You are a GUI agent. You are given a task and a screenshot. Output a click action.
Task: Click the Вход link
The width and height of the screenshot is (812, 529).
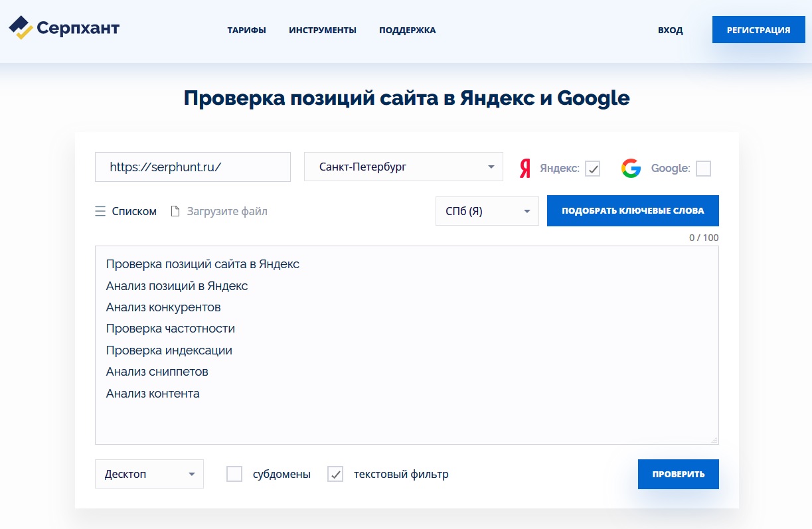click(x=671, y=30)
